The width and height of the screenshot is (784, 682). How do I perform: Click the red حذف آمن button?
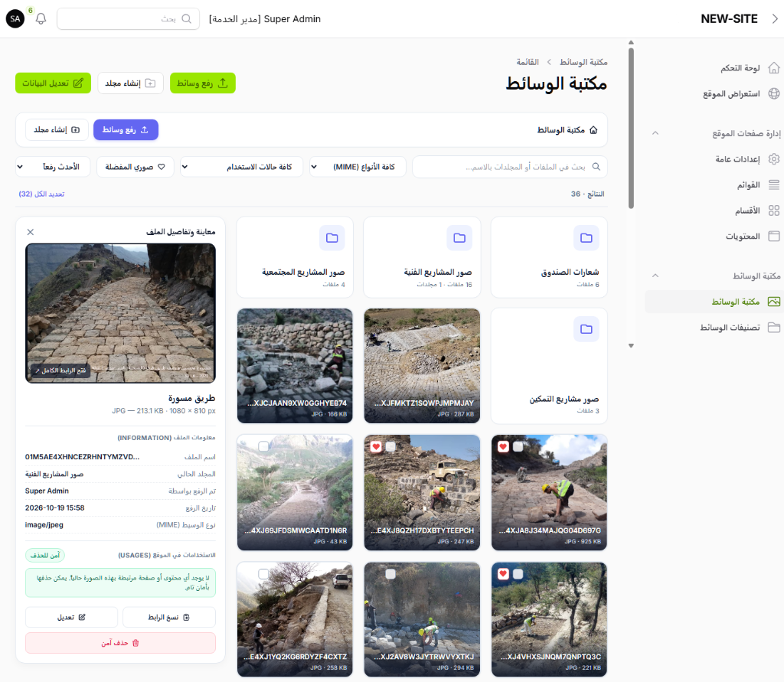pos(120,643)
